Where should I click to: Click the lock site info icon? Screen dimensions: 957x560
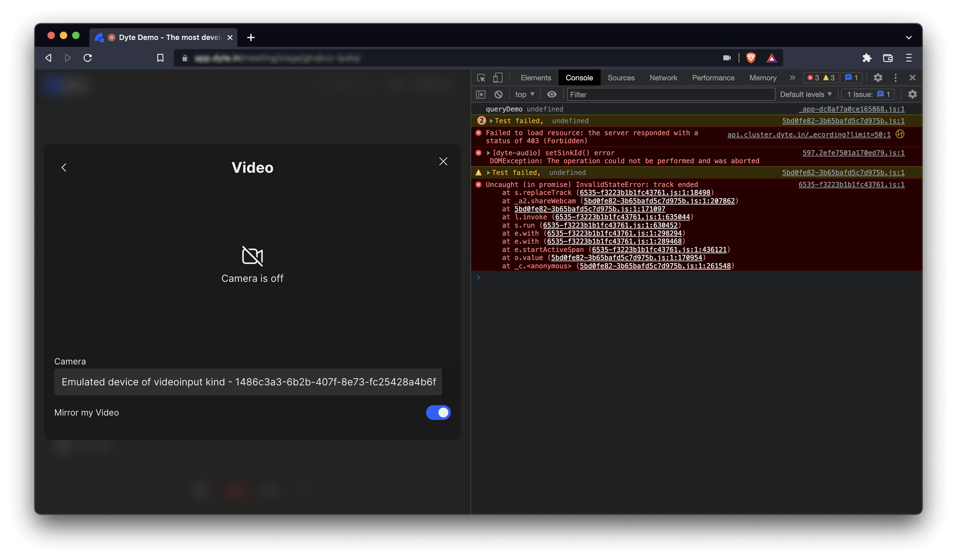tap(185, 58)
